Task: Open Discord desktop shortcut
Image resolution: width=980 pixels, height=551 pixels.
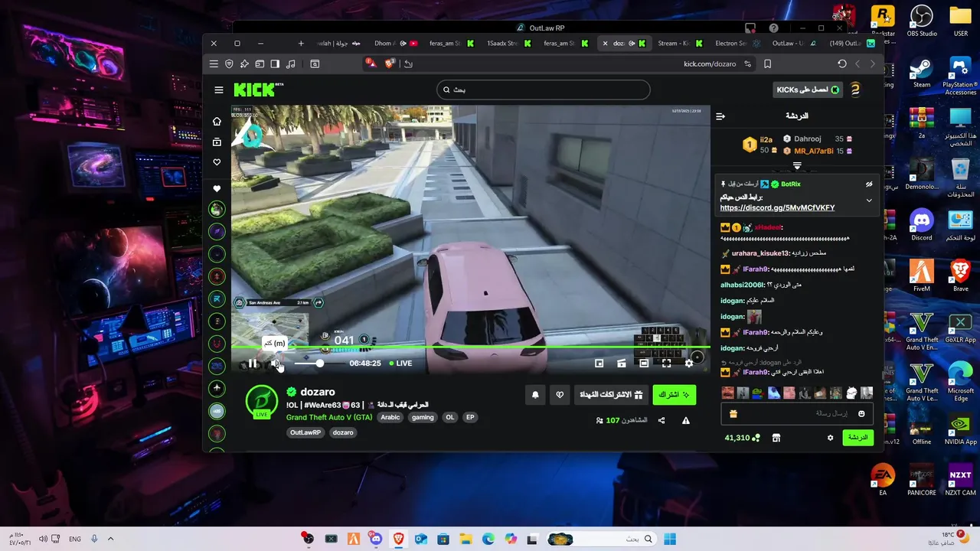Action: point(922,225)
